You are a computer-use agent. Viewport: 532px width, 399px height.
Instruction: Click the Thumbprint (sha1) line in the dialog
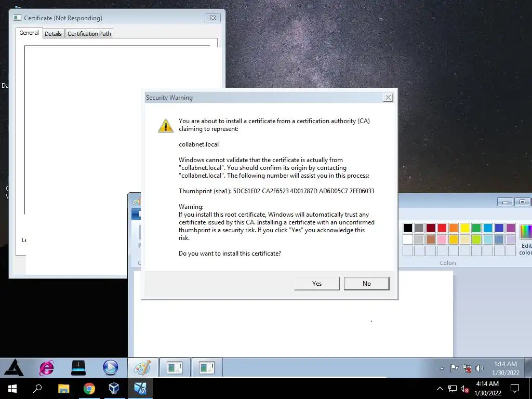click(276, 191)
